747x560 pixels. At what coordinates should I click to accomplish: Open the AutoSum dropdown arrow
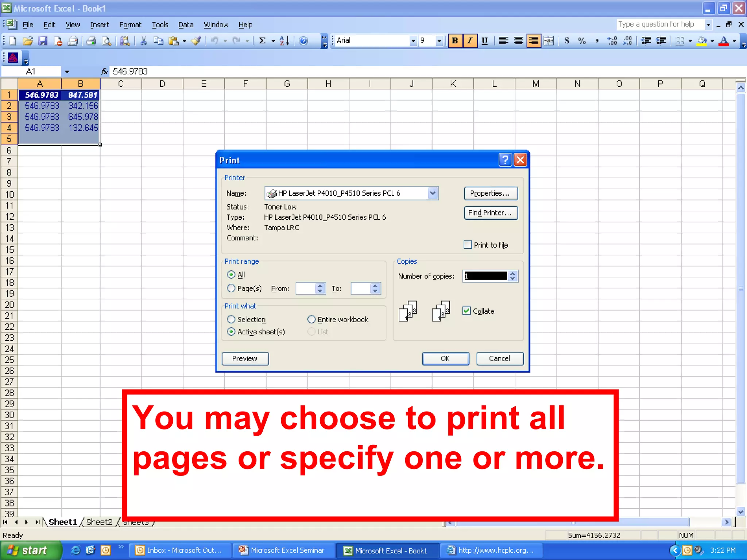coord(273,41)
